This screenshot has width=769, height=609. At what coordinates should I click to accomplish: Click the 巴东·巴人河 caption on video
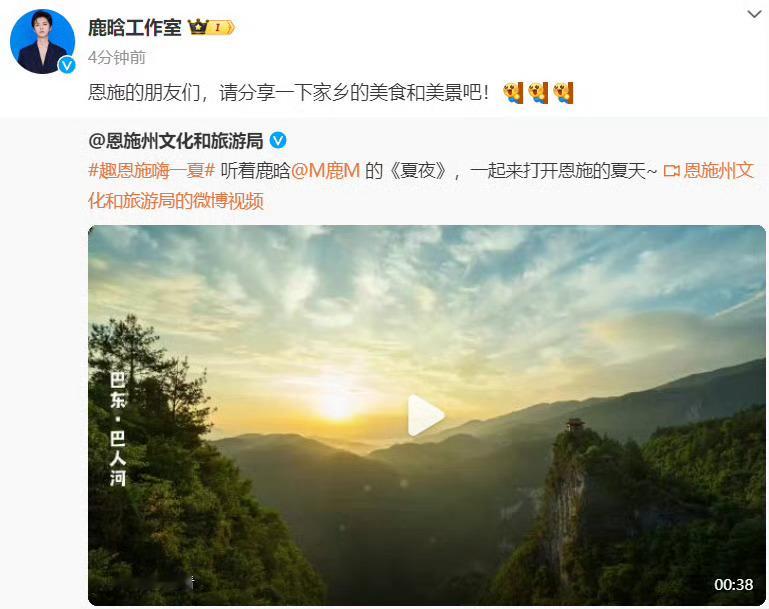(x=118, y=429)
